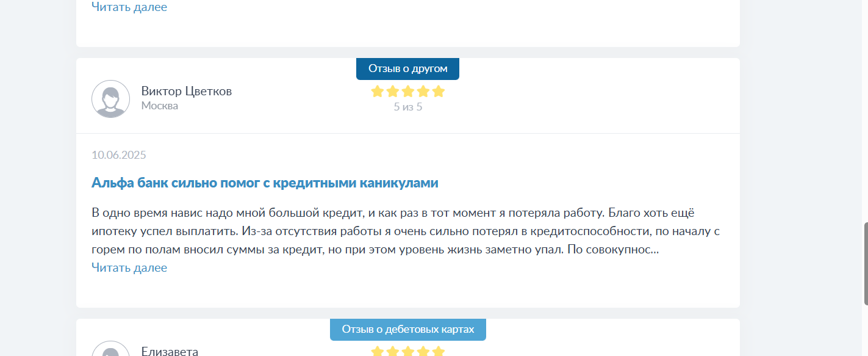Click the review date "10.06.2025"
868x356 pixels.
tap(119, 154)
